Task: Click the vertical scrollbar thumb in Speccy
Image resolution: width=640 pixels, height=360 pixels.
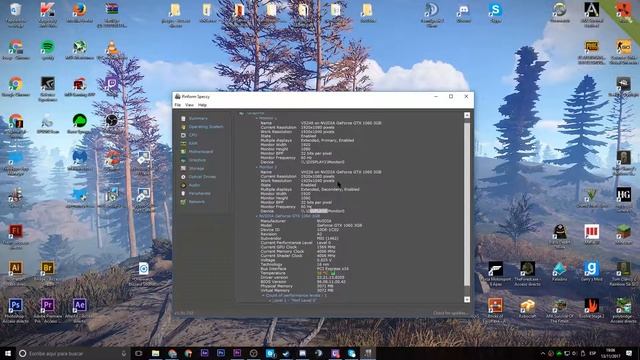Action: [467, 204]
